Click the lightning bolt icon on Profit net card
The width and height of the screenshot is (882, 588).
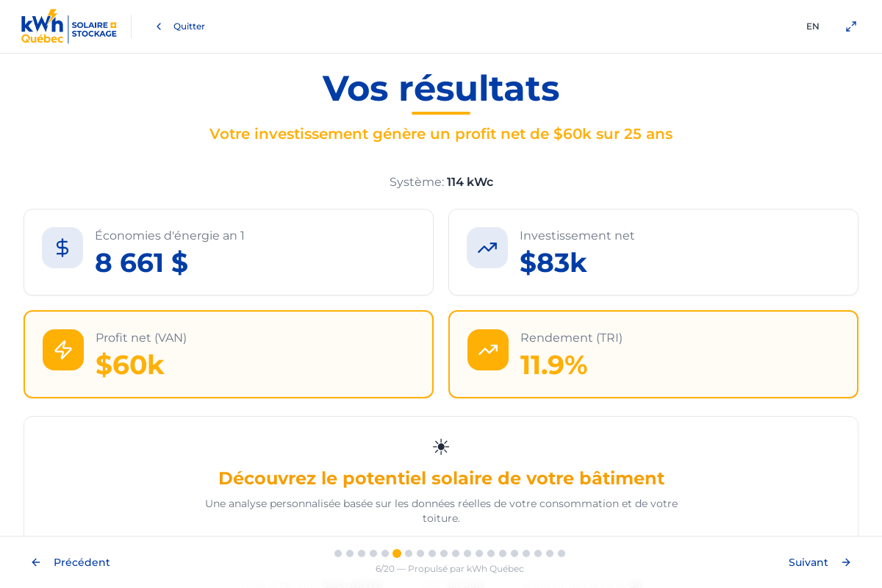(x=62, y=350)
